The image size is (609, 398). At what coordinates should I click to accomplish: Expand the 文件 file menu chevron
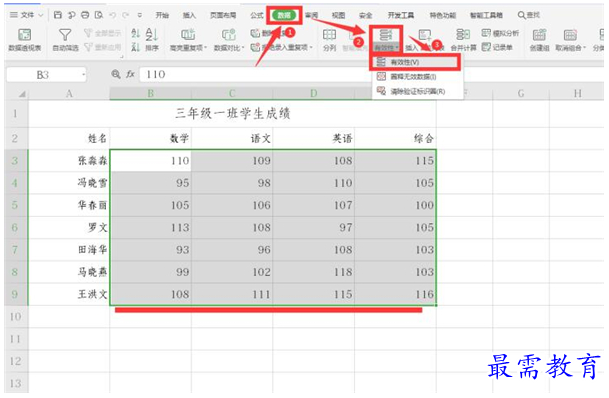pos(40,15)
